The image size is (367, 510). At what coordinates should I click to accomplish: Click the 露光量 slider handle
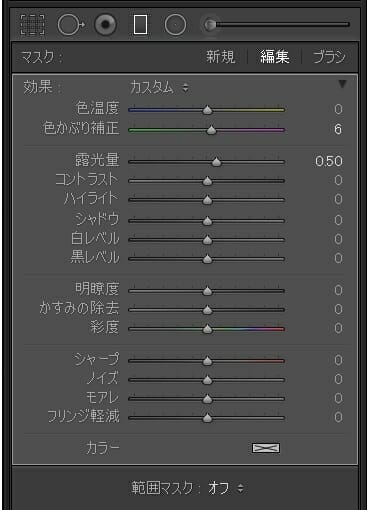coord(216,162)
